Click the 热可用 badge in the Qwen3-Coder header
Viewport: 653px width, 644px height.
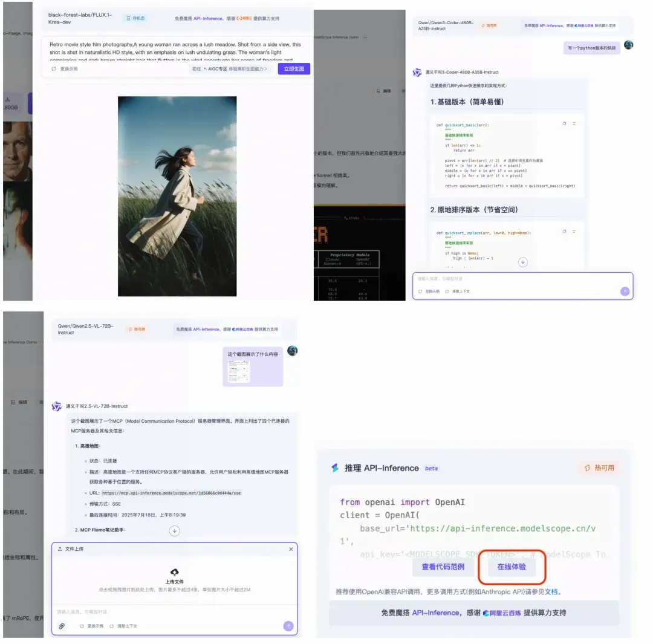tap(489, 26)
